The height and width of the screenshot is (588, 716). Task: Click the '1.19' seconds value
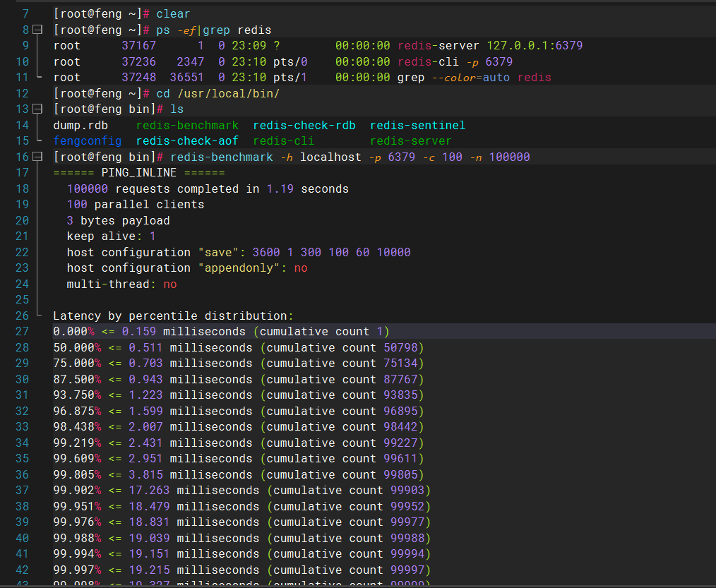[280, 188]
